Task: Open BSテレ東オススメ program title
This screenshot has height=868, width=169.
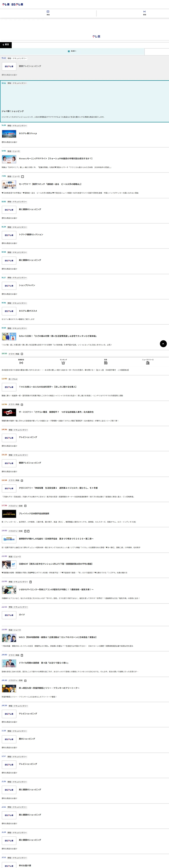Action: point(28,311)
